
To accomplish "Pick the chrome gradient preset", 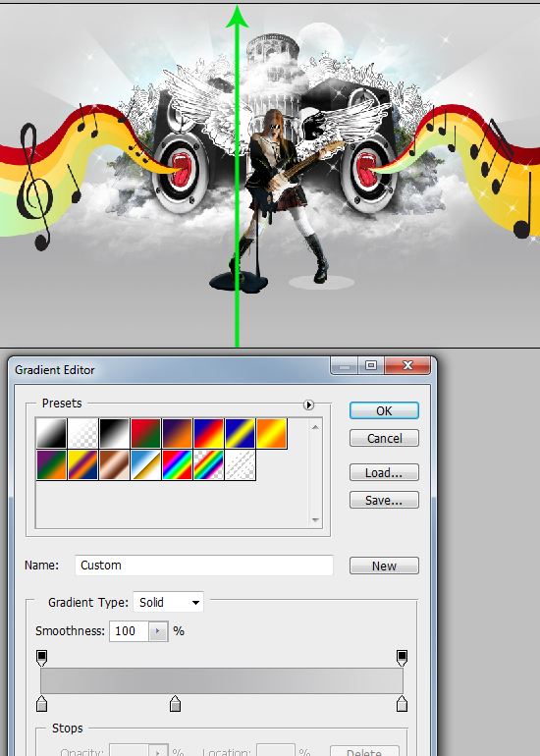I will click(145, 464).
